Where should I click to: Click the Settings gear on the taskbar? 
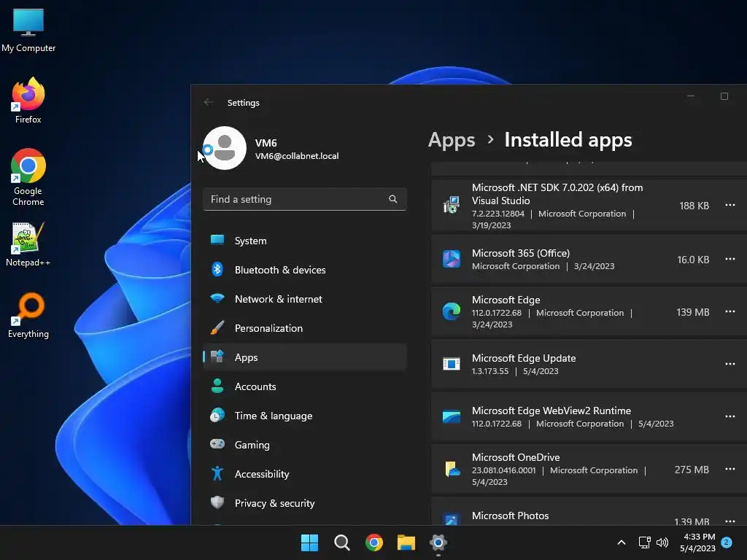point(438,542)
